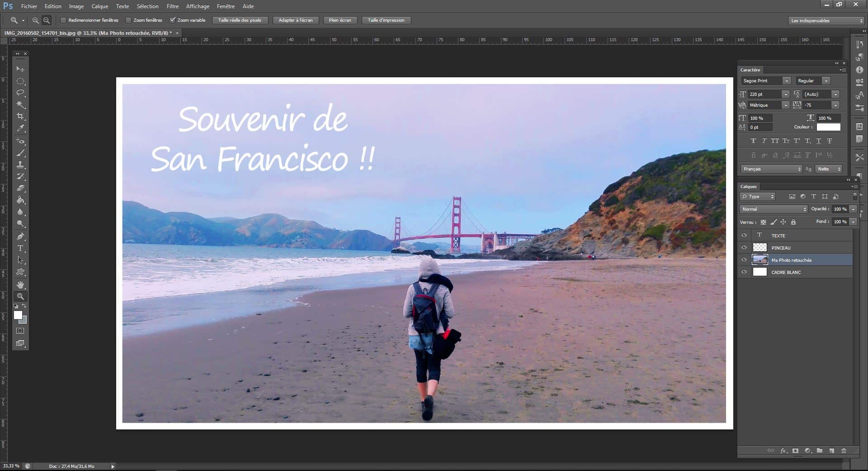Select the Crop tool
Screen dimensions: 868x471
pos(20,116)
